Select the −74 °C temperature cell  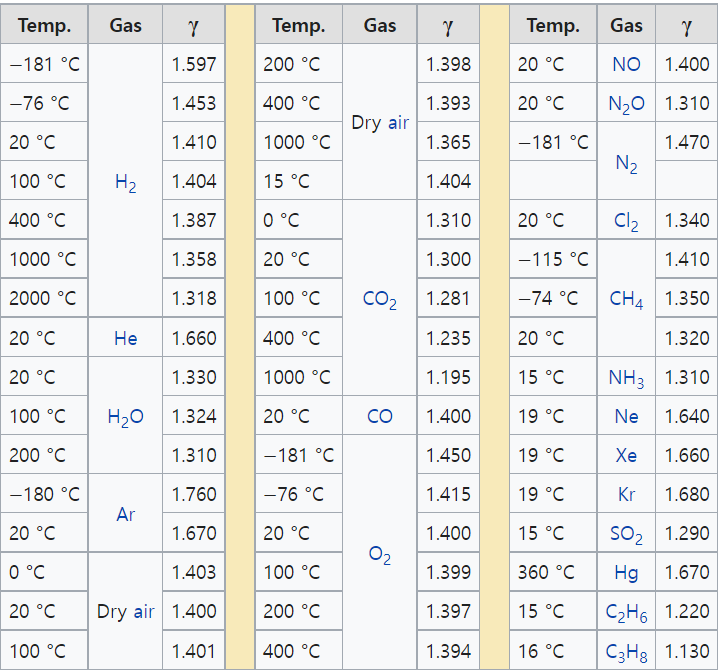coord(553,298)
